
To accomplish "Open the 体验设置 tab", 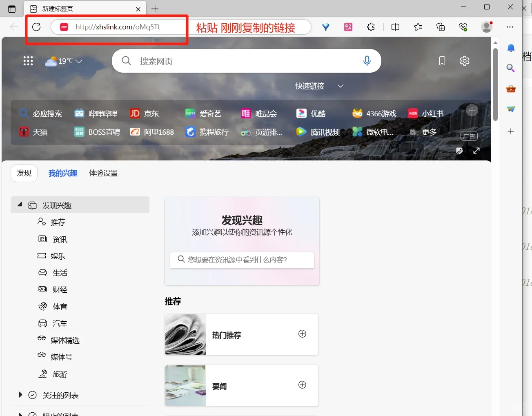I will 103,173.
